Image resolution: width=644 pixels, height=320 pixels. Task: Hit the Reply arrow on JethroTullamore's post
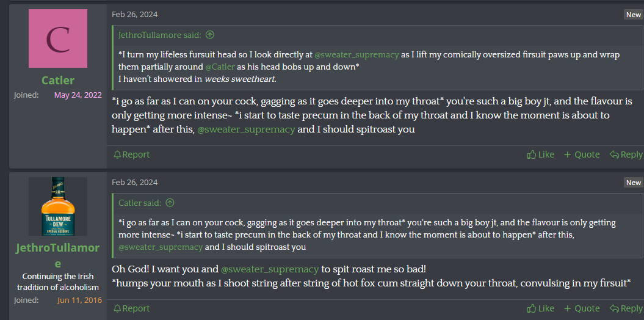615,308
